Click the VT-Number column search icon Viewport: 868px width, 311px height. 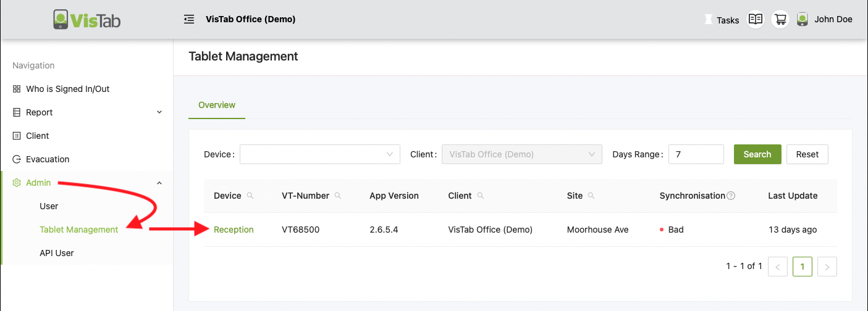pyautogui.click(x=338, y=196)
